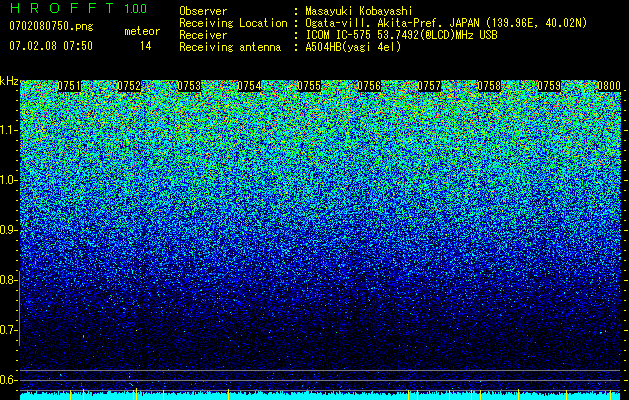Image resolution: width=629 pixels, height=400 pixels.
Task: Click the 0.9 kHz axis label
Action: pos(8,230)
